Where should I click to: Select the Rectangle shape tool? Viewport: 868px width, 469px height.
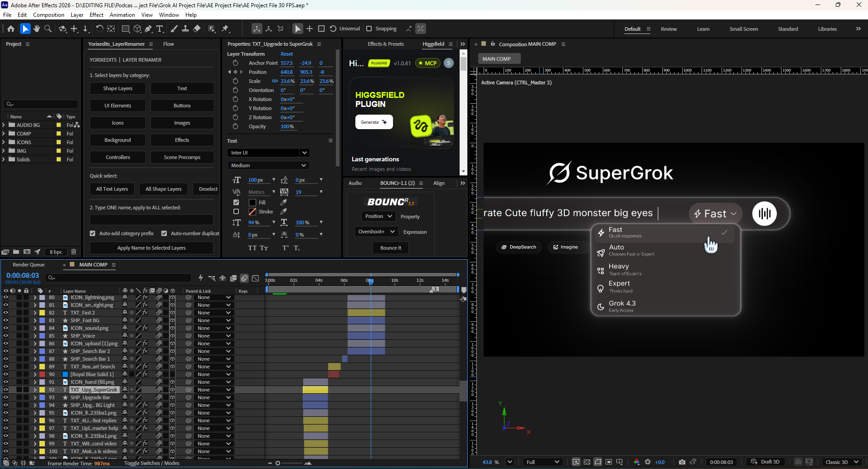pyautogui.click(x=126, y=29)
